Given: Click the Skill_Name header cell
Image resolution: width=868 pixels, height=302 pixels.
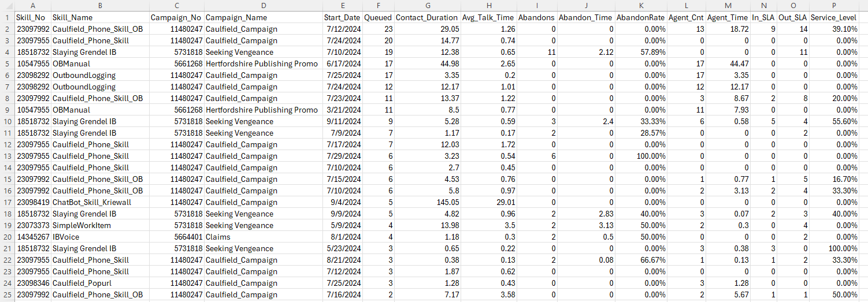Looking at the screenshot, I should click(x=100, y=17).
